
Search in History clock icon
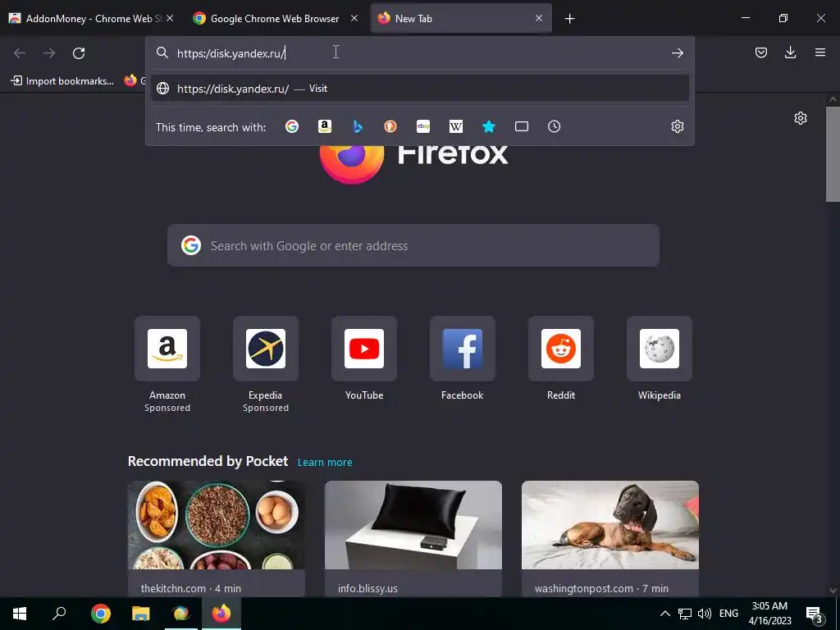(555, 126)
